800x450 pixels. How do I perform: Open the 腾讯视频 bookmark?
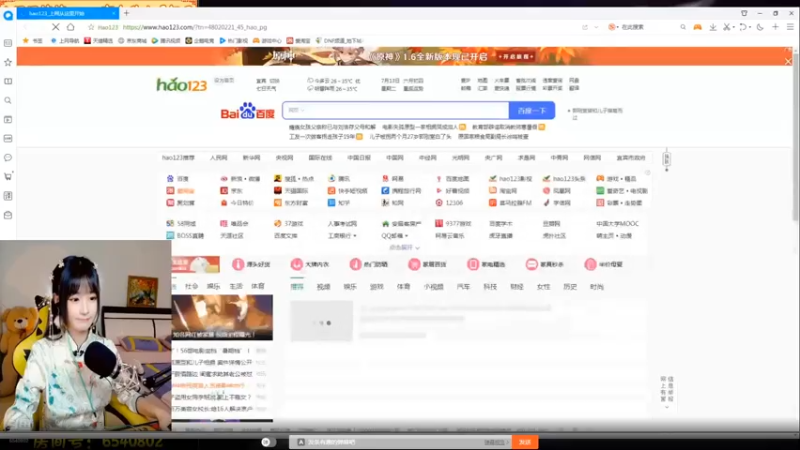pos(166,41)
